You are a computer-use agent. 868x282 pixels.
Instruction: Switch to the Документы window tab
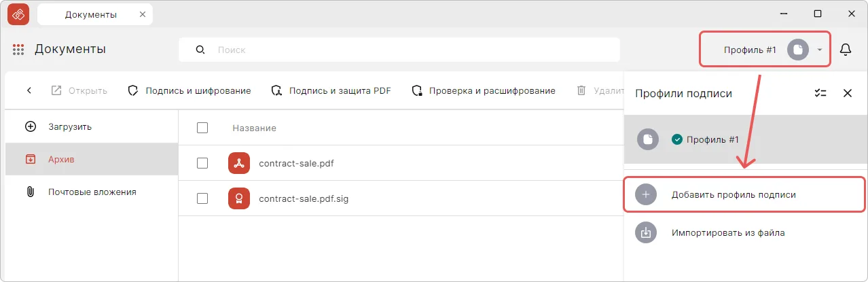point(95,14)
